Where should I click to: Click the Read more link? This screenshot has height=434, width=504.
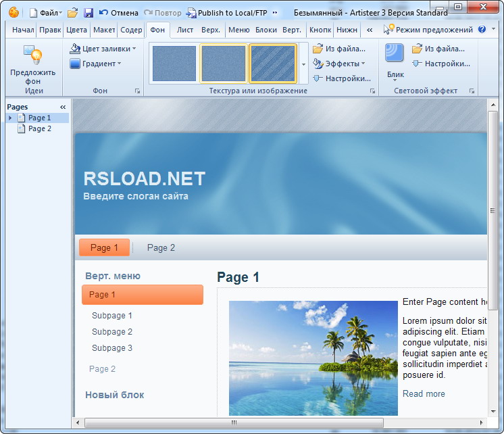pos(424,394)
